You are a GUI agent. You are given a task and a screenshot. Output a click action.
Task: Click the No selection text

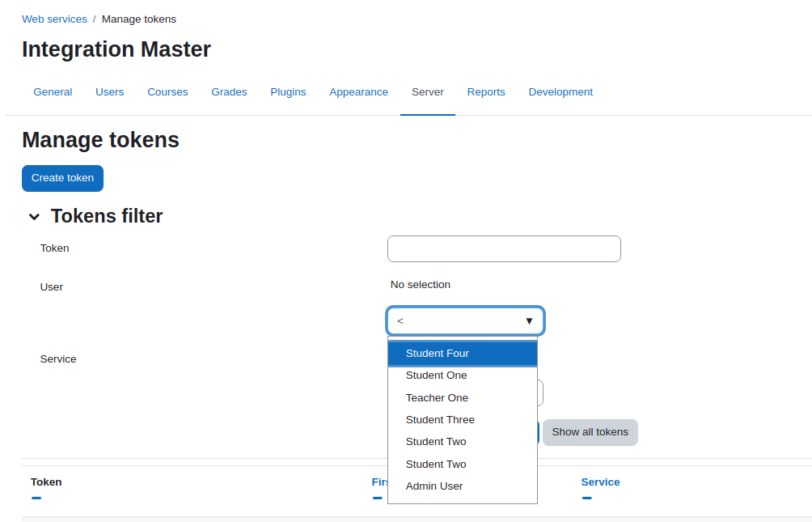(x=421, y=285)
